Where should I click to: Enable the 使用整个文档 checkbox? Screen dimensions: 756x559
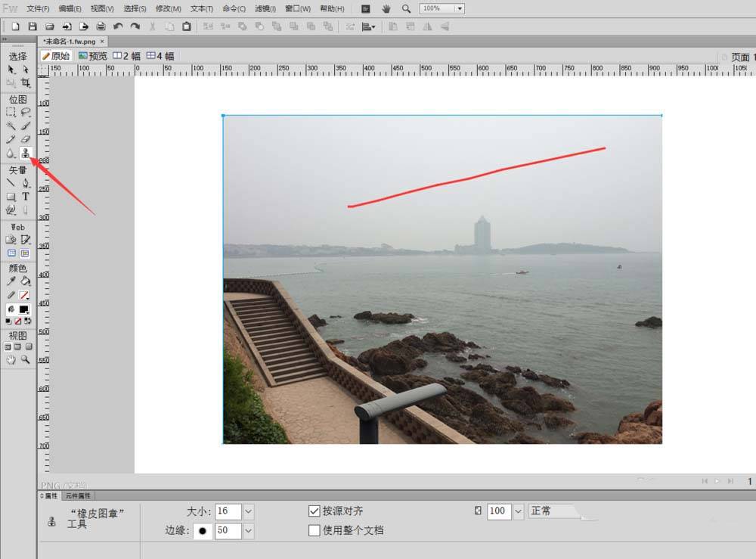click(314, 530)
